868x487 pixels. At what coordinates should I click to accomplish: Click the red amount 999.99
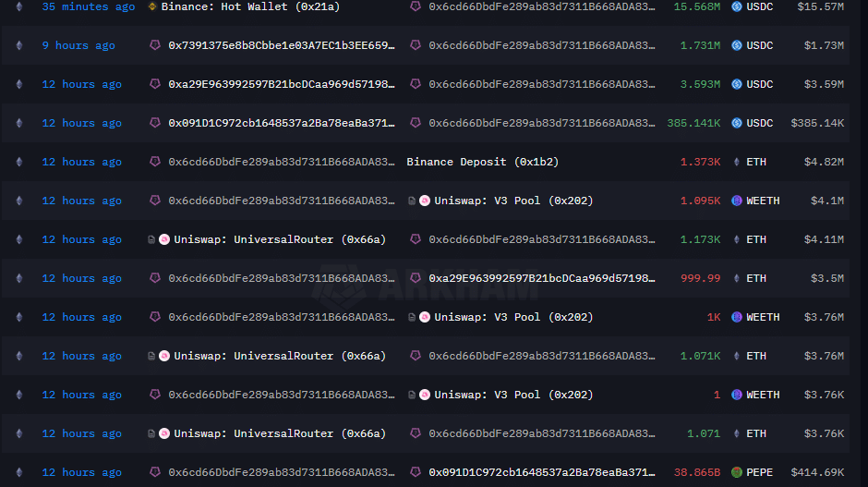(700, 278)
